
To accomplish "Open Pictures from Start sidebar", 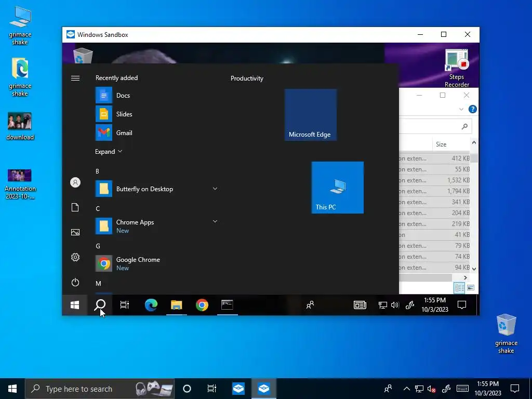I will point(75,232).
